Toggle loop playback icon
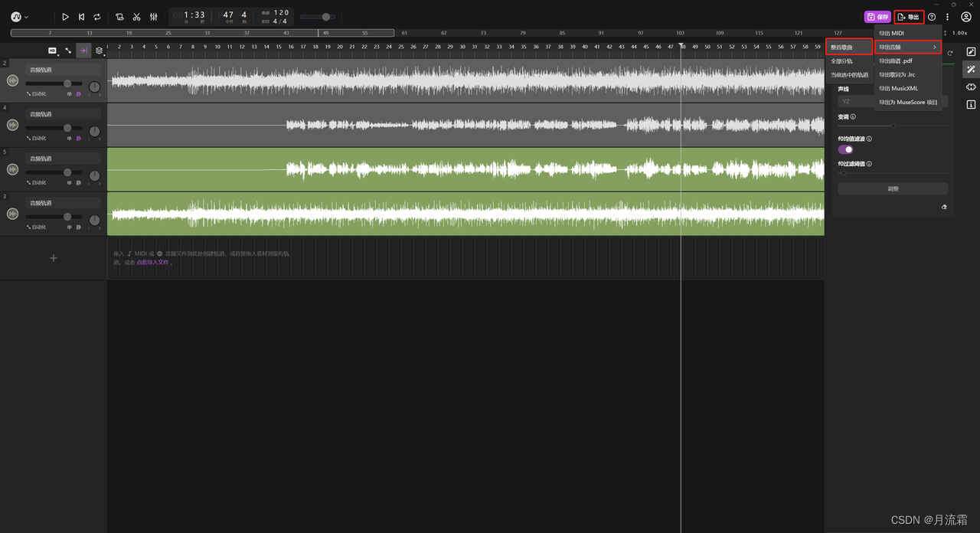The image size is (980, 533). point(97,17)
